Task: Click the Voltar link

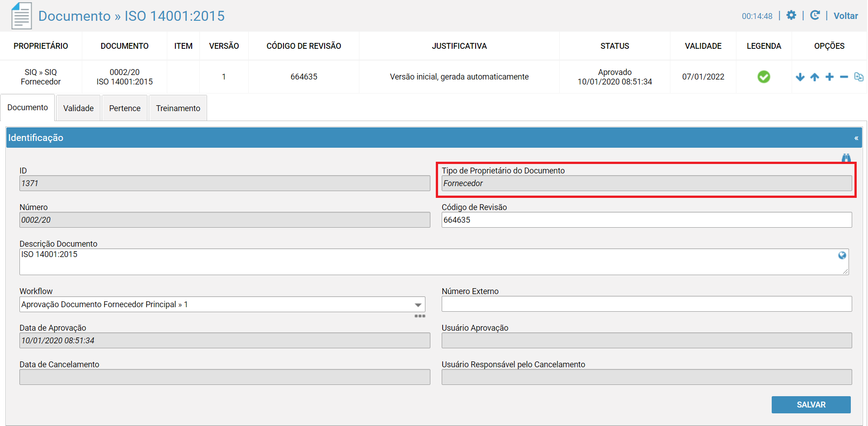Action: tap(845, 16)
